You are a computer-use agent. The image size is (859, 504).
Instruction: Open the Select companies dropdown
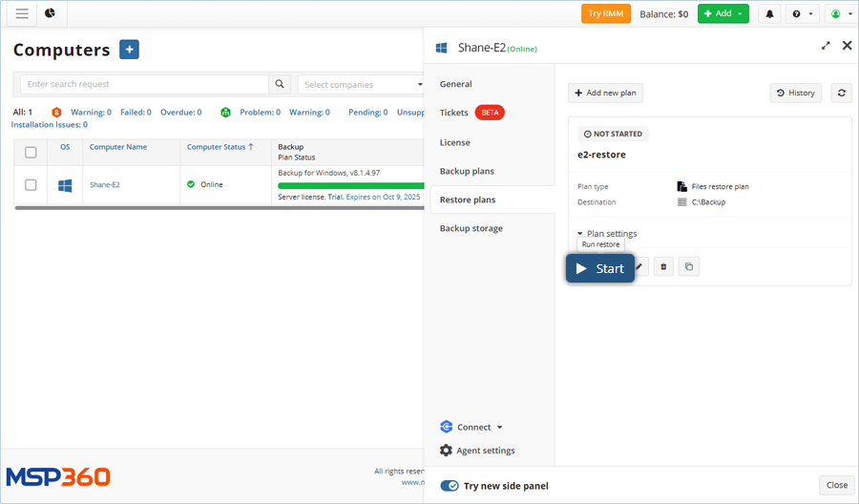(x=361, y=85)
